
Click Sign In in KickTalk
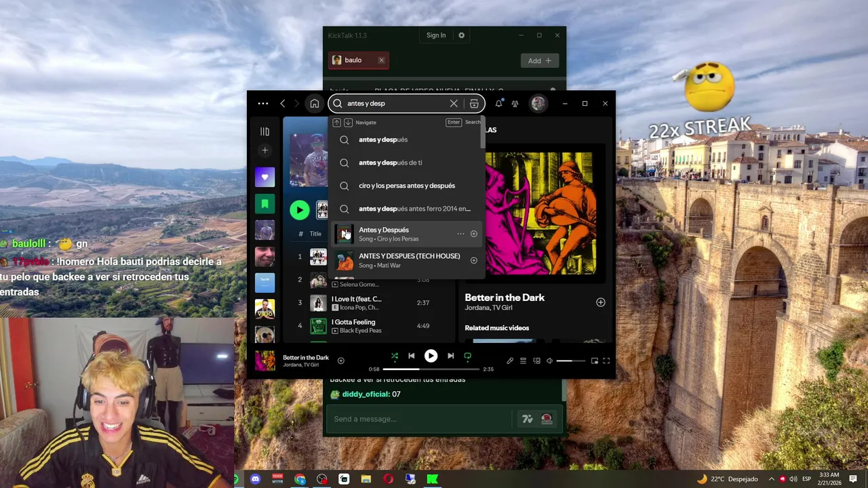[x=436, y=35]
